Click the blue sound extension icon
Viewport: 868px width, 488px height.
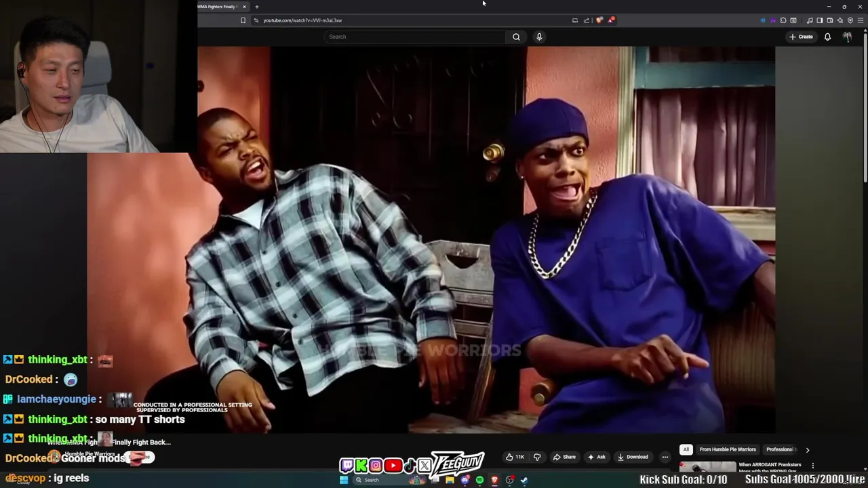(763, 20)
